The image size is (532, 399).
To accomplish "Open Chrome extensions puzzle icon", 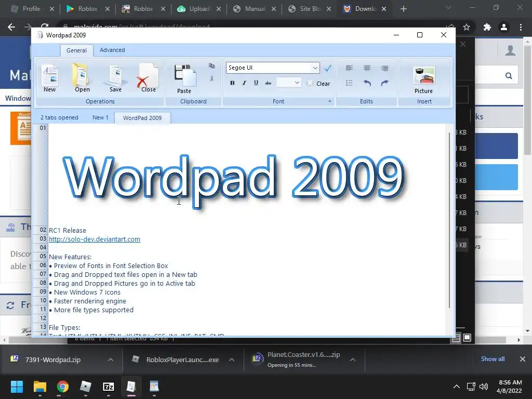I will point(487,27).
